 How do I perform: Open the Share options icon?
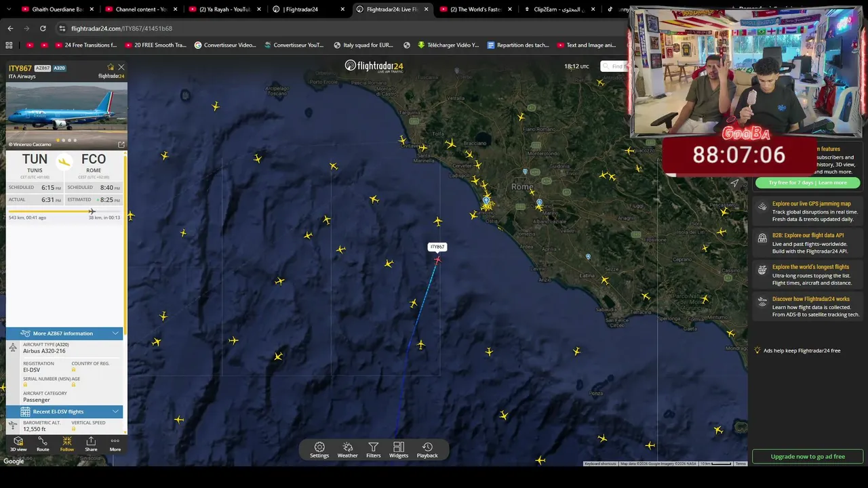(91, 444)
